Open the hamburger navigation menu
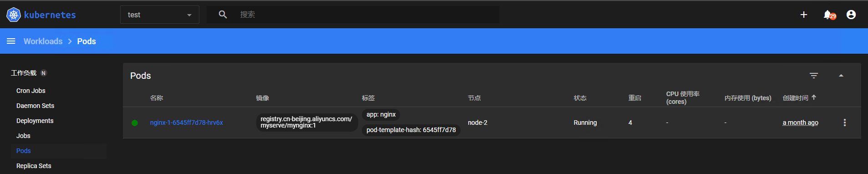868x174 pixels. [x=11, y=41]
